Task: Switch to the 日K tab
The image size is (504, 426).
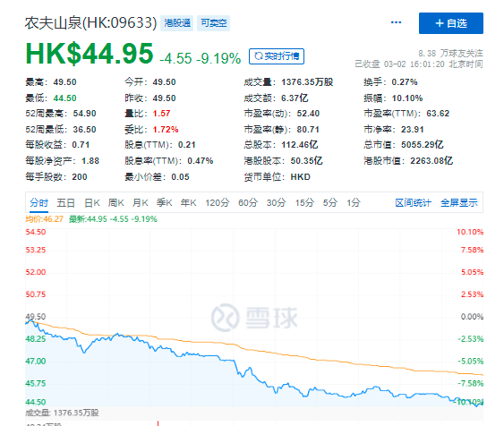Action: 92,203
